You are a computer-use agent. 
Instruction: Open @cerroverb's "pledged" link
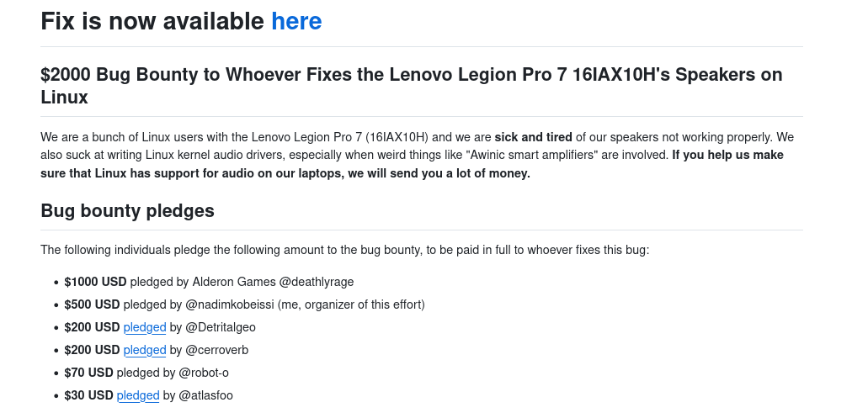coord(145,350)
